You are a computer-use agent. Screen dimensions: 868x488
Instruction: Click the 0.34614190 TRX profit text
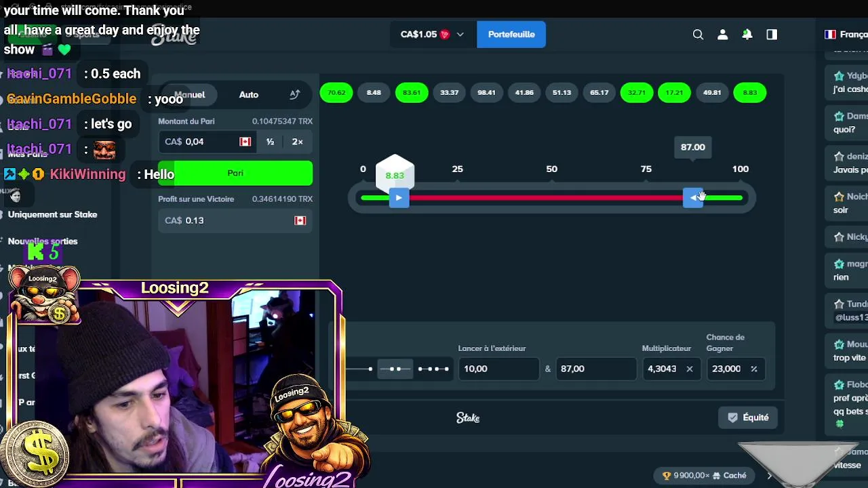[x=282, y=199]
